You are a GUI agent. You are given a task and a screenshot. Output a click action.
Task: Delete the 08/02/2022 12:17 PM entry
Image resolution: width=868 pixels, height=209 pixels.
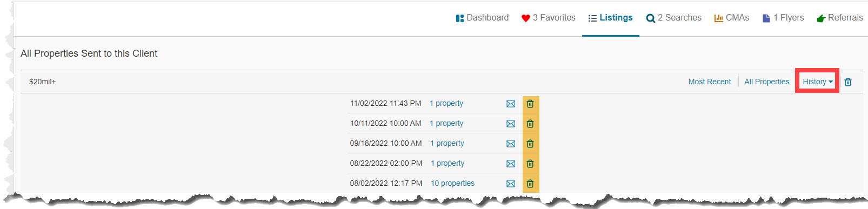pos(530,184)
